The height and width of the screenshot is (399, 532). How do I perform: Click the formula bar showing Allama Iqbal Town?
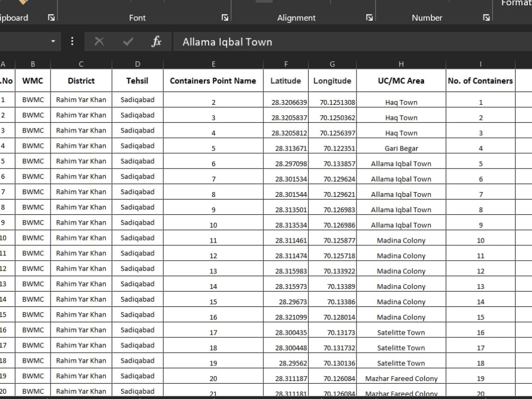(x=353, y=41)
